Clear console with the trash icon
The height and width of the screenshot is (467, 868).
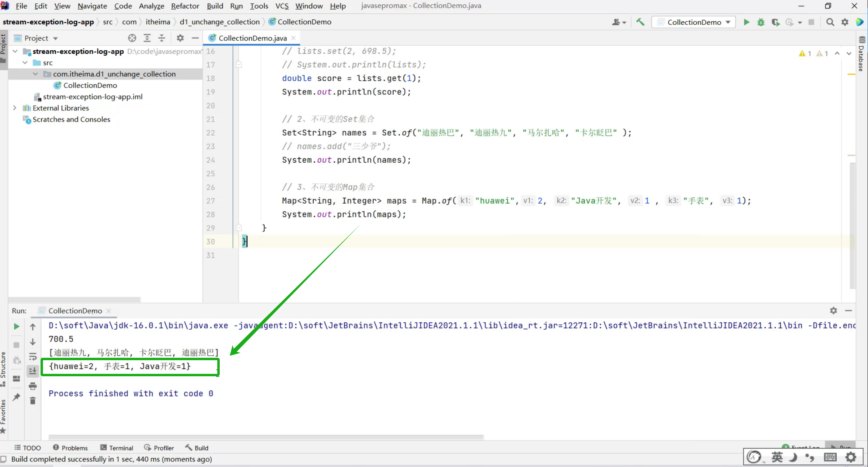tap(33, 400)
